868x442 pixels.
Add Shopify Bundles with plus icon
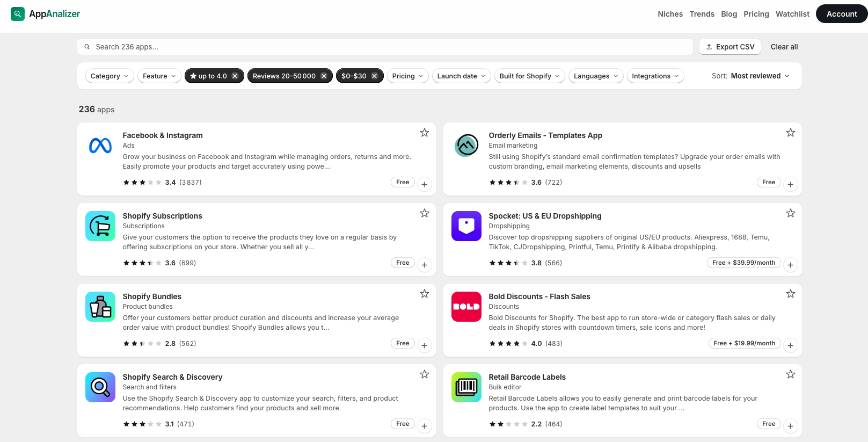click(424, 345)
